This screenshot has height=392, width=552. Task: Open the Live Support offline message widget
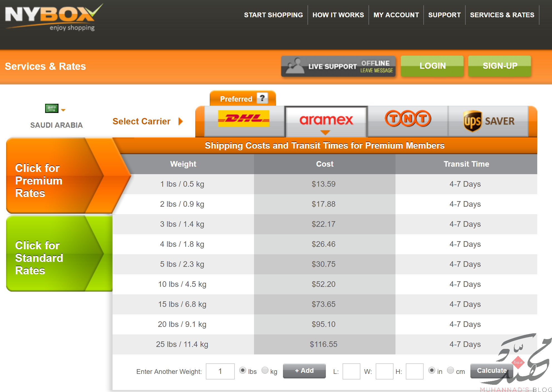[338, 66]
